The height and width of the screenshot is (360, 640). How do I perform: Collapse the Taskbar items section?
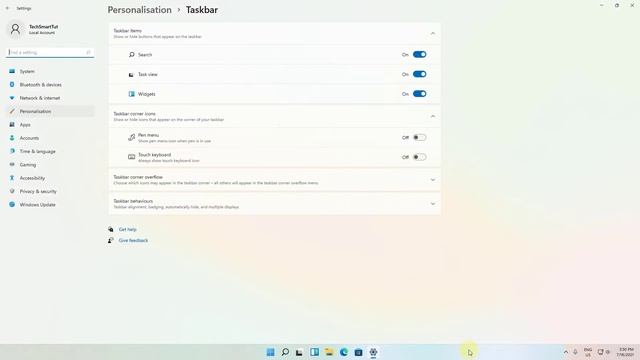[433, 33]
